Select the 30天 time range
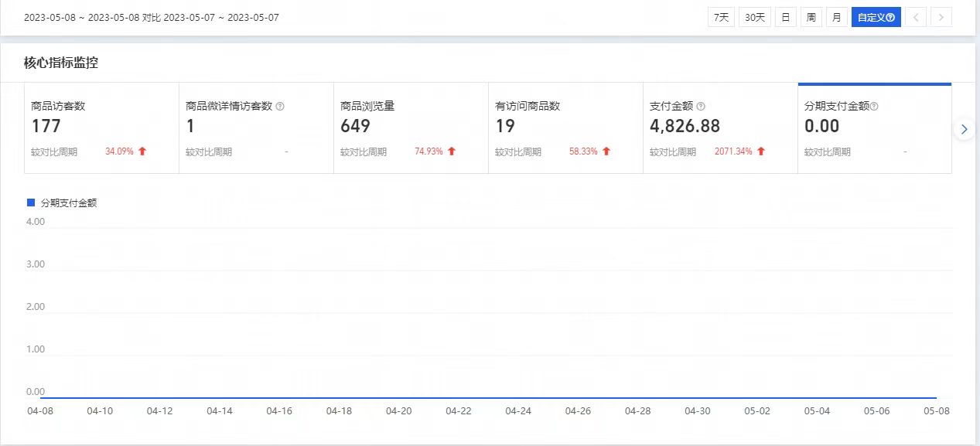This screenshot has height=446, width=980. (754, 17)
